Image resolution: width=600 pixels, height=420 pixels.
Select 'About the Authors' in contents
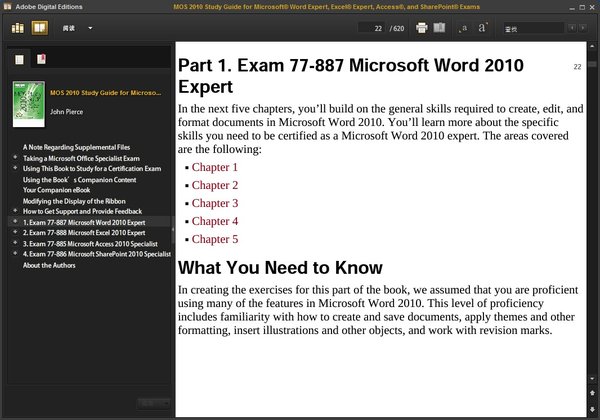pyautogui.click(x=50, y=265)
